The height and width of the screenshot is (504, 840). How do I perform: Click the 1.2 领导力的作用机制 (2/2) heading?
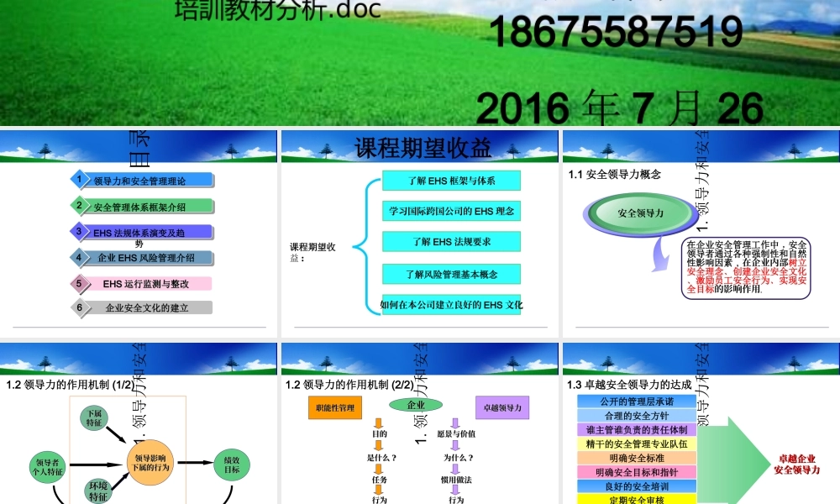349,385
